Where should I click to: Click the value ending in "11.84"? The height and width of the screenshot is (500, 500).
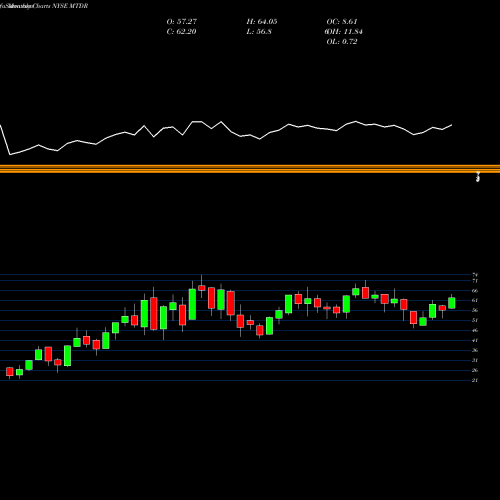point(344,32)
